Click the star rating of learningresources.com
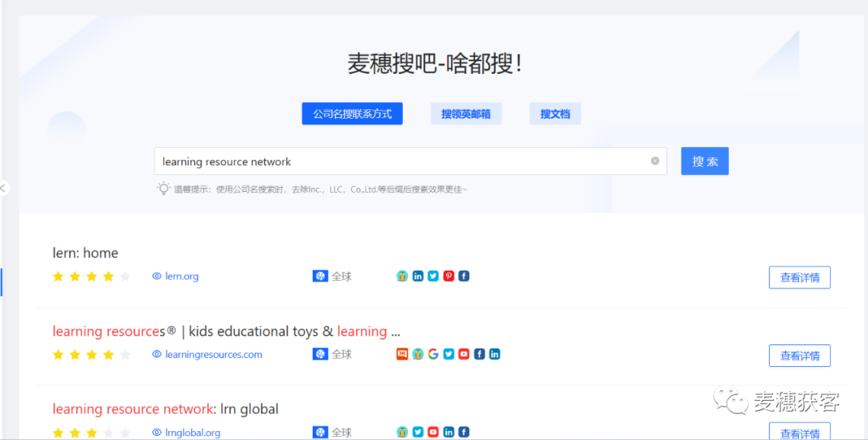This screenshot has width=868, height=440. tap(92, 354)
